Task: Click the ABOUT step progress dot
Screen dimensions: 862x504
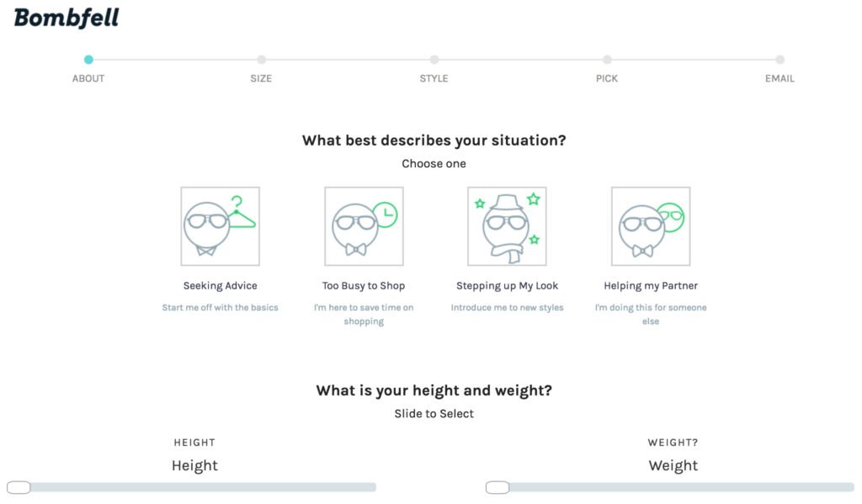Action: point(88,60)
